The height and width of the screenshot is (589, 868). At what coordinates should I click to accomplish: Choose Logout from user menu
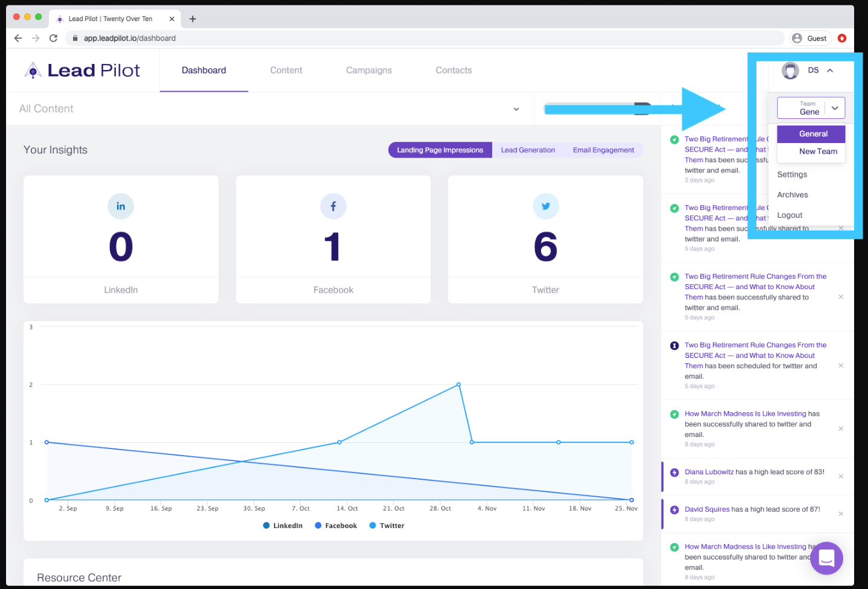point(790,215)
